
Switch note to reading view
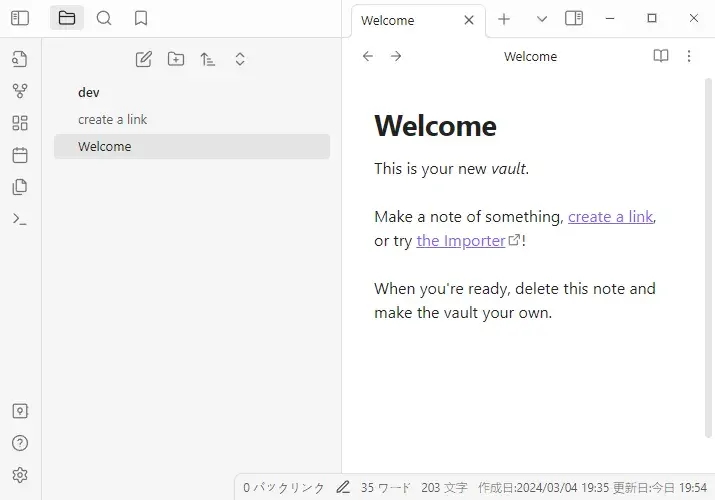click(660, 57)
